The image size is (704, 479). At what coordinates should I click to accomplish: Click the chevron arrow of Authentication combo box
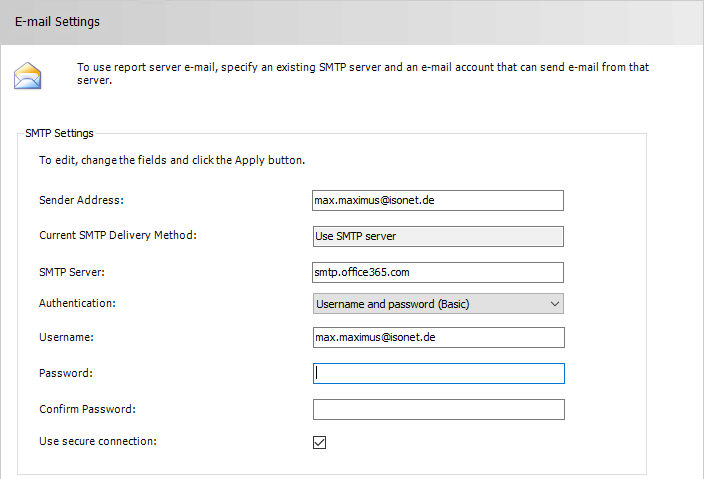click(555, 304)
